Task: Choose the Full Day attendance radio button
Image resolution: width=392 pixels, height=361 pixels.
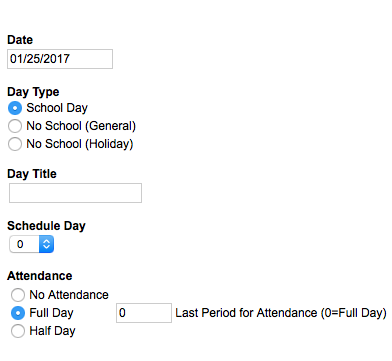Action: [18, 313]
